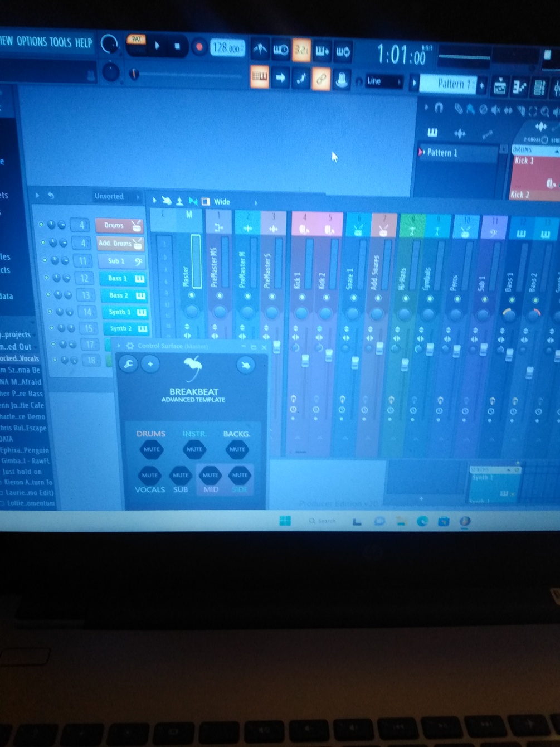Open the Pattern 1 selector

click(449, 84)
